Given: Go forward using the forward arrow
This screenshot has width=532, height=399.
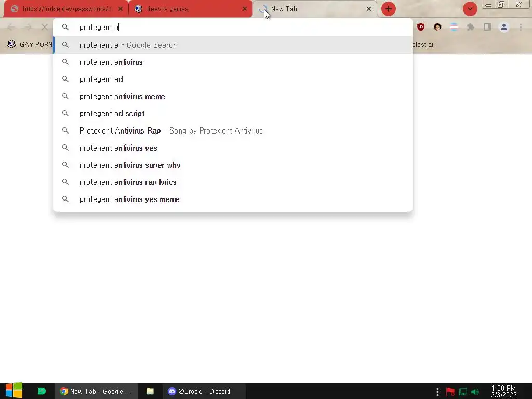Looking at the screenshot, I should coord(28,27).
